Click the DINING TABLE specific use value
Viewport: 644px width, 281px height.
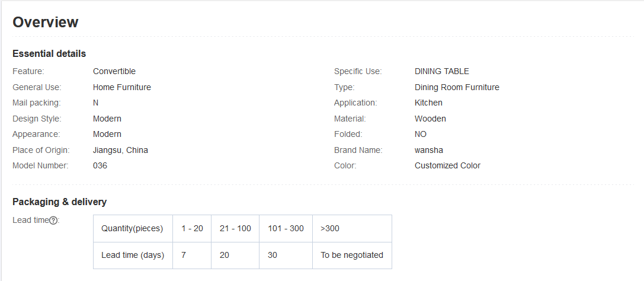point(442,72)
